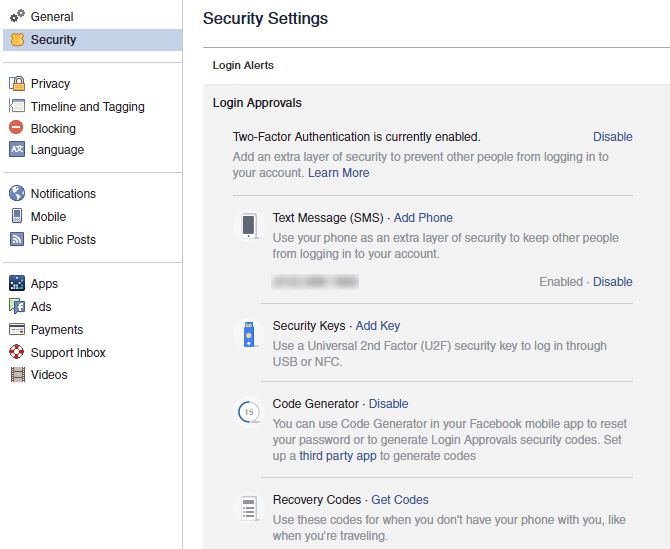This screenshot has height=549, width=670.
Task: Click the red Blocking icon
Action: coord(17,128)
